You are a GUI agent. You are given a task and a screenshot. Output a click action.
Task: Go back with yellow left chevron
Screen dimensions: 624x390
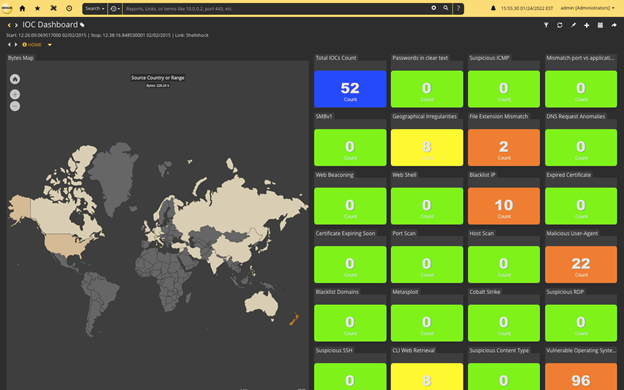(9, 25)
